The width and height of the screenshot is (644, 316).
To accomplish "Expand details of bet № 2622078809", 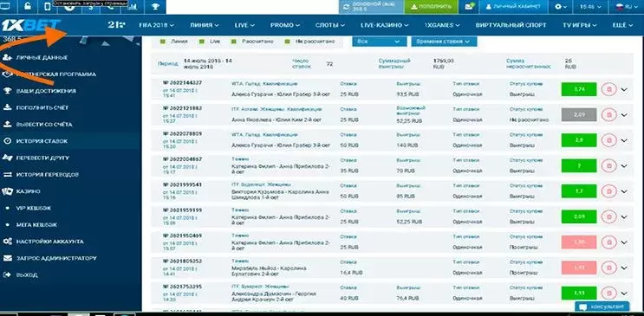I will point(624,140).
